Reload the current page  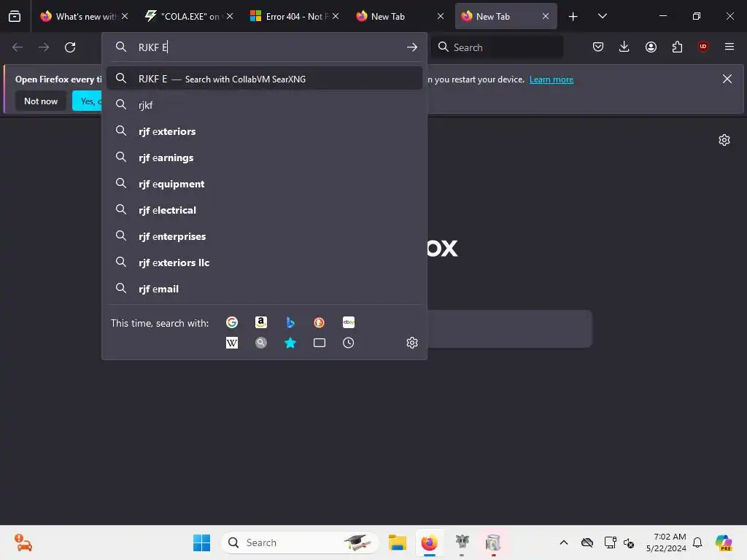click(70, 47)
